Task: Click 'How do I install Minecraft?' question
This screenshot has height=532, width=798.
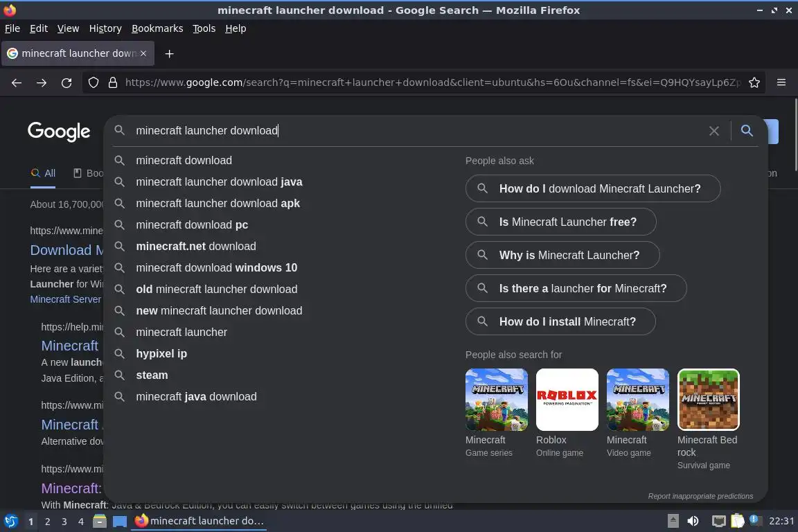Action: 560,321
